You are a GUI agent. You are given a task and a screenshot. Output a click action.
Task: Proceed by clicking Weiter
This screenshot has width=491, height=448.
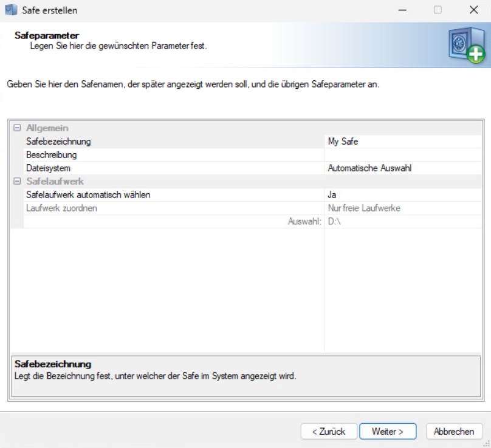(388, 432)
